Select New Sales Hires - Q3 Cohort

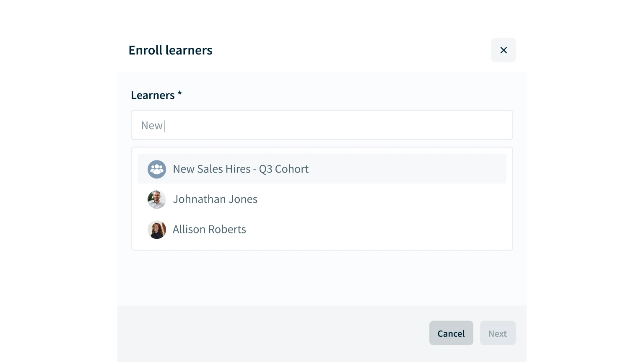point(241,169)
